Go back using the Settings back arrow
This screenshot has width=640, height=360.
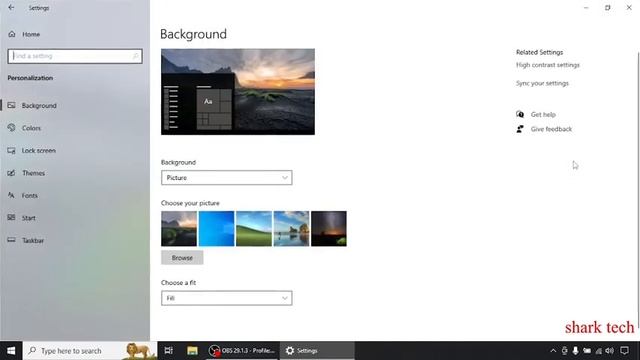click(x=11, y=7)
